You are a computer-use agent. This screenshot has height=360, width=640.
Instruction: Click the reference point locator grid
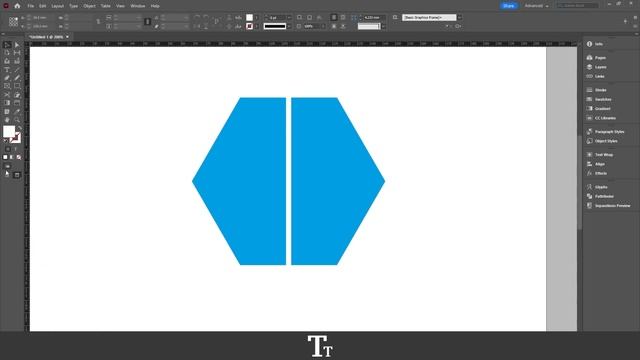coord(13,22)
